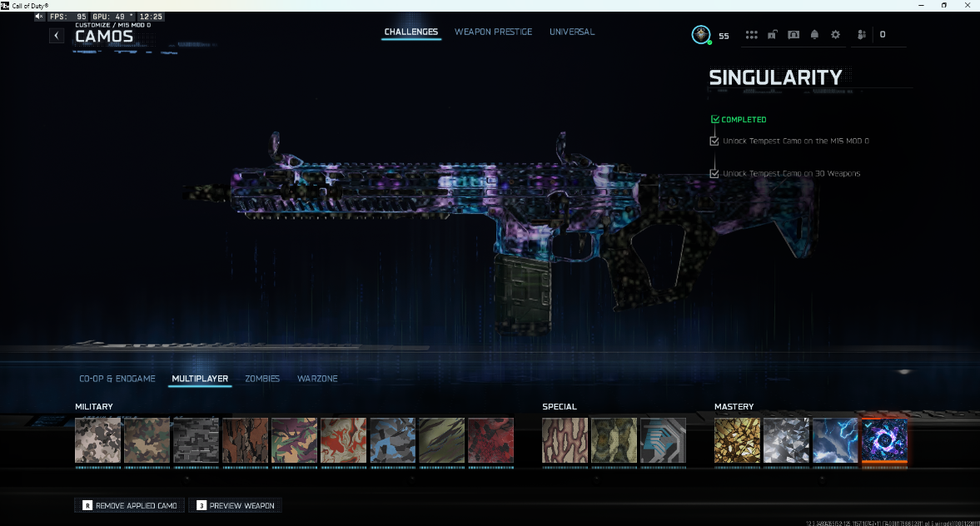
Task: Select the orange-black bark Military camo
Action: coord(245,440)
